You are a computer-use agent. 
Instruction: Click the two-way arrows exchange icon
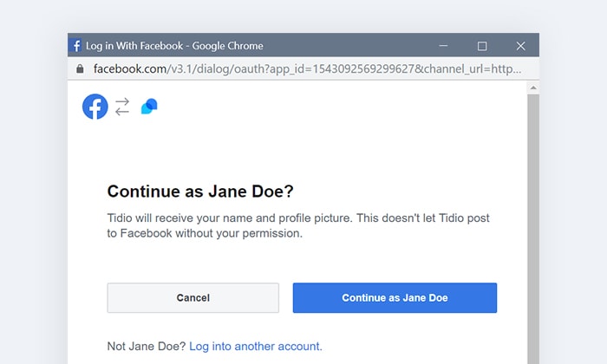click(x=122, y=107)
